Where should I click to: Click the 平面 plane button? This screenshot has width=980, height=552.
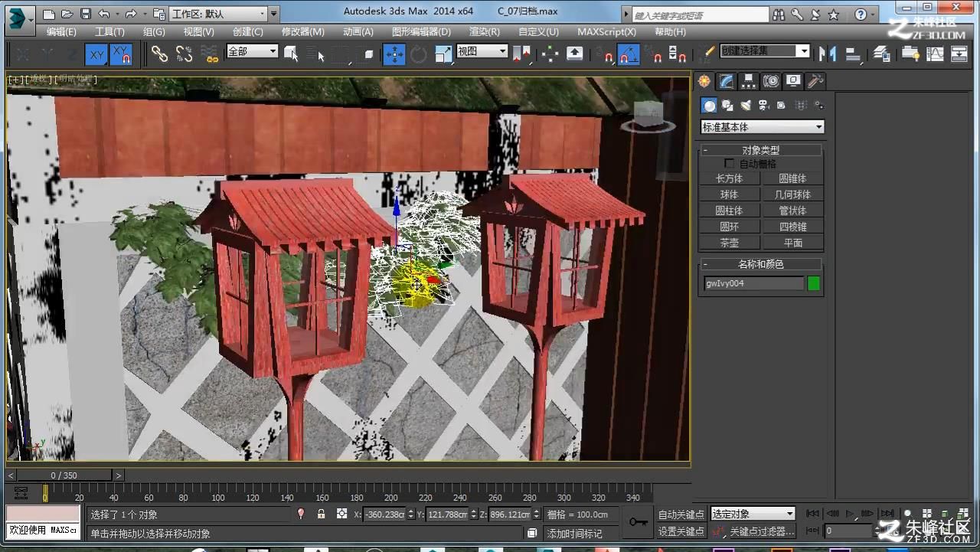pyautogui.click(x=793, y=243)
